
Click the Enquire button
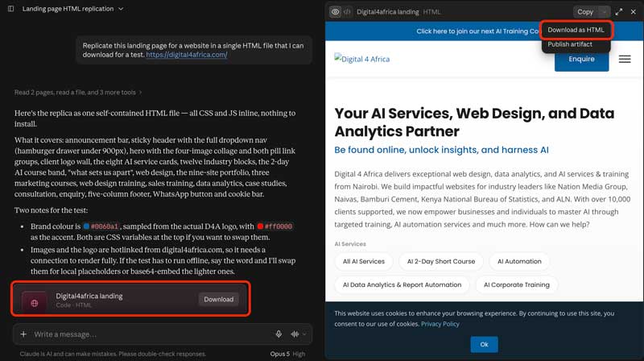point(581,59)
